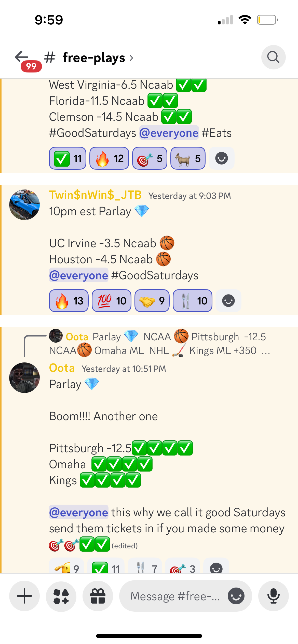Toggle the 100 emoji reaction
The image size is (298, 644).
coord(112,301)
